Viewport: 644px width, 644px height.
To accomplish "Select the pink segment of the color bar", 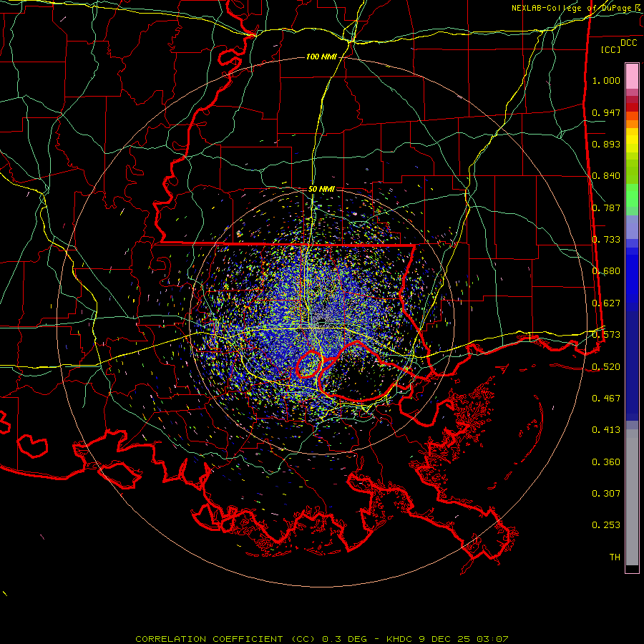I will pyautogui.click(x=632, y=76).
